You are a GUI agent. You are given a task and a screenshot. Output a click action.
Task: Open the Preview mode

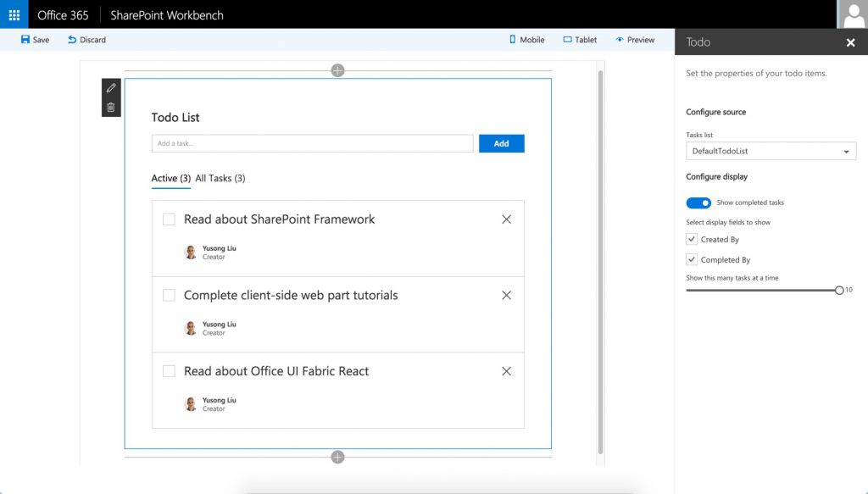click(x=635, y=40)
